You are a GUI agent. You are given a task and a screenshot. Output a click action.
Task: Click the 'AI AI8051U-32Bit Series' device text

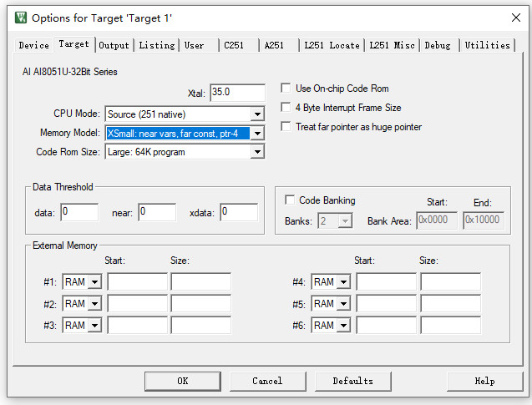[x=70, y=72]
